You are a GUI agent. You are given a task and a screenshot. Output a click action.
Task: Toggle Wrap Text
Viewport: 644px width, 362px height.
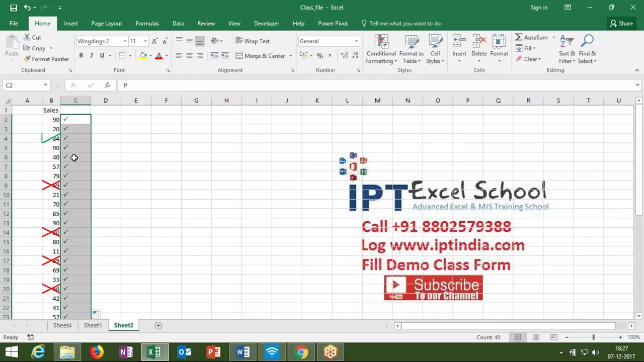(x=253, y=41)
